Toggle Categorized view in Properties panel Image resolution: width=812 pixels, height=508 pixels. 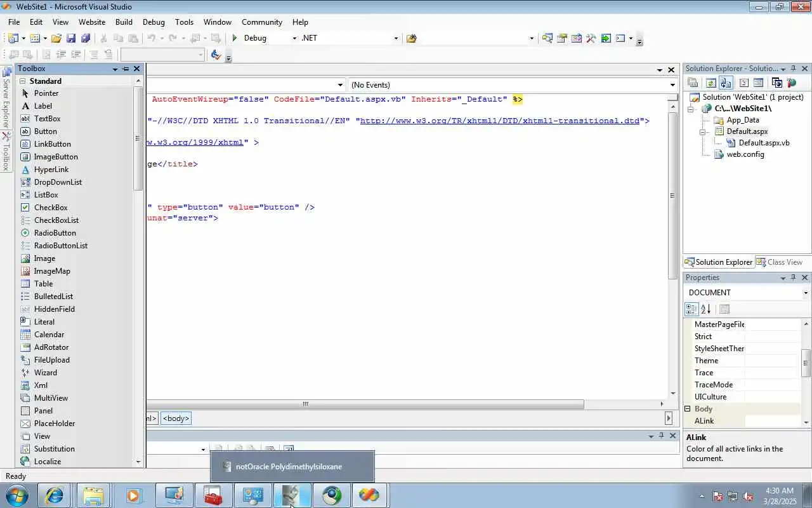tap(692, 309)
